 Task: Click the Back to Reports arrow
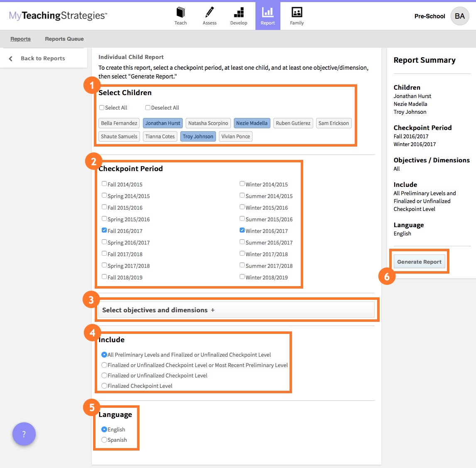point(11,59)
